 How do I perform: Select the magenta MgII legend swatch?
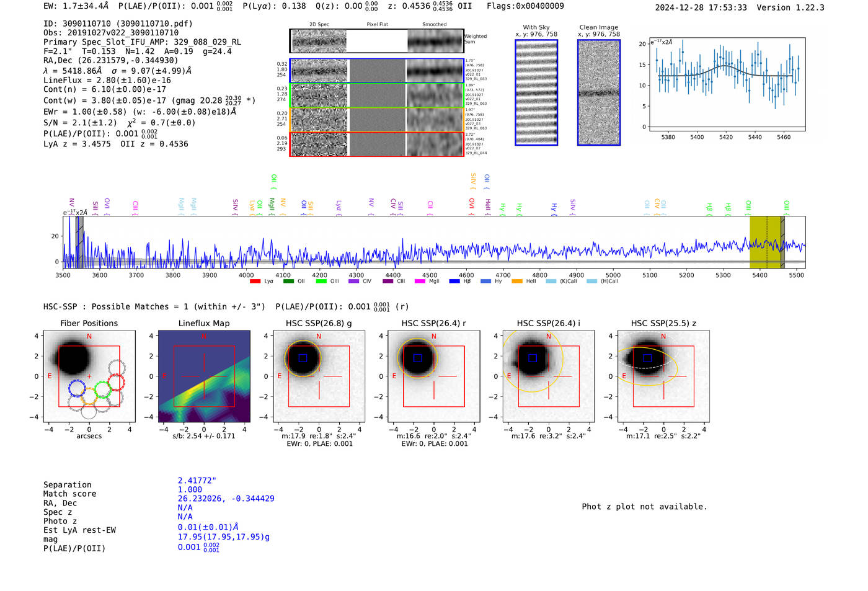(x=420, y=281)
